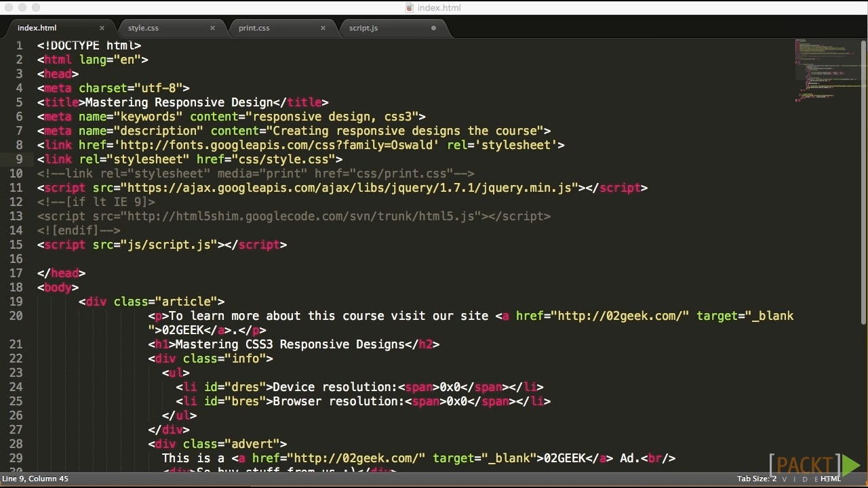Viewport: 868px width, 488px height.
Task: Click the [if lt IE 9] conditional comment
Action: 96,202
